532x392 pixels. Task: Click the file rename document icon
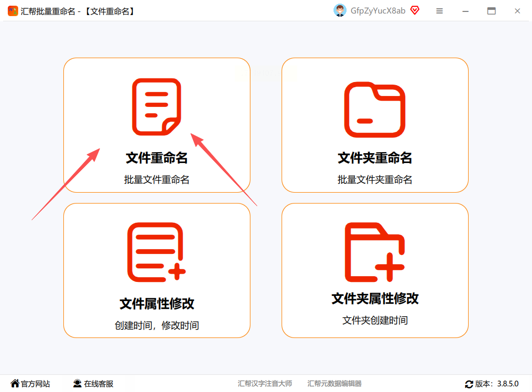156,107
